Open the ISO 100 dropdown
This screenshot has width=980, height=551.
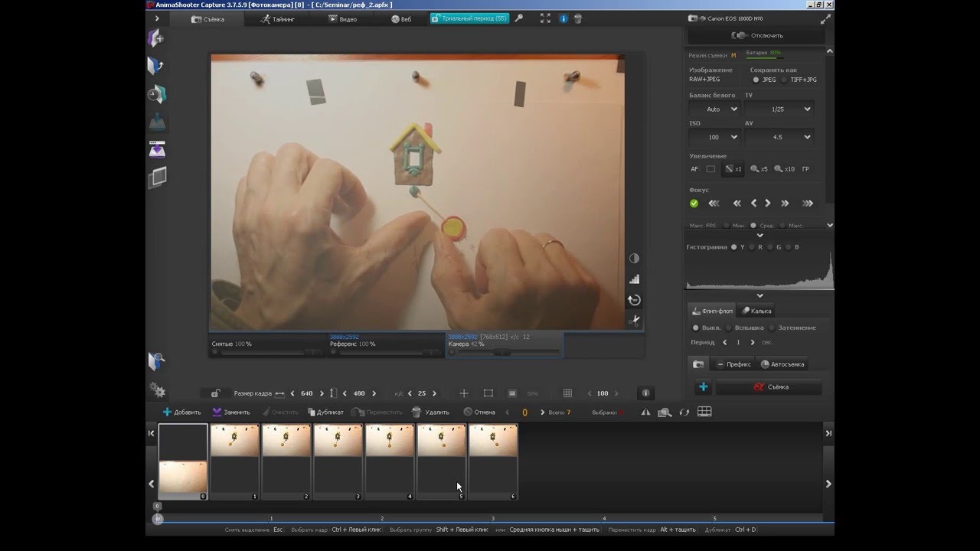(x=714, y=137)
